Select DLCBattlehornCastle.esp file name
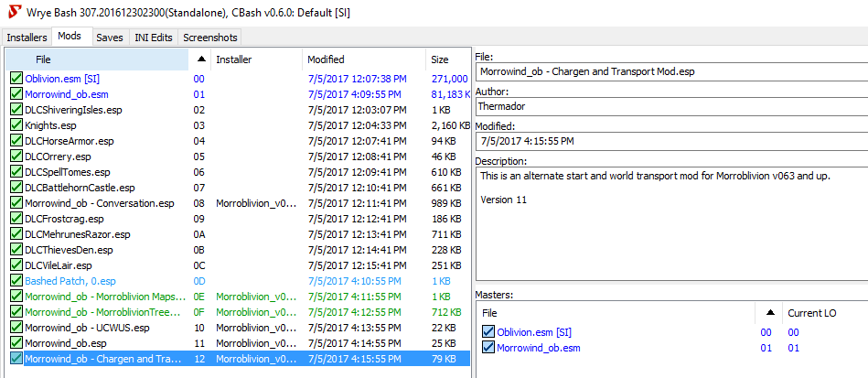 [80, 188]
